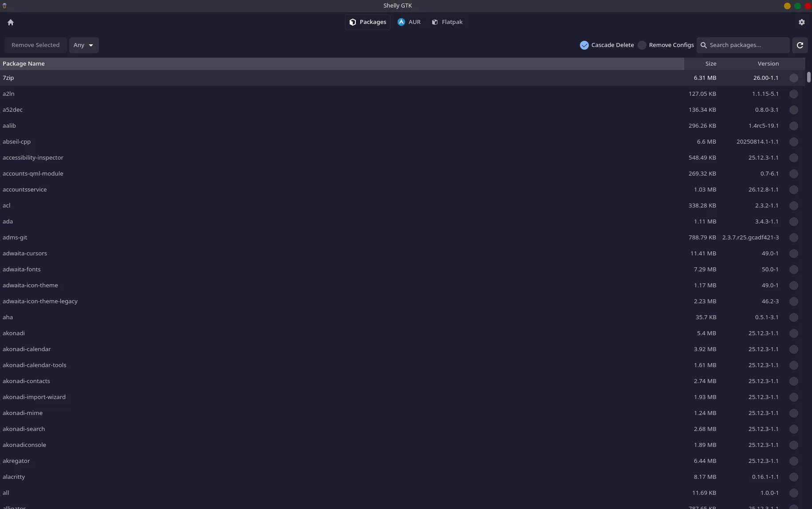Open the Any filter dropdown
Screen dimensions: 812x509
coord(84,45)
